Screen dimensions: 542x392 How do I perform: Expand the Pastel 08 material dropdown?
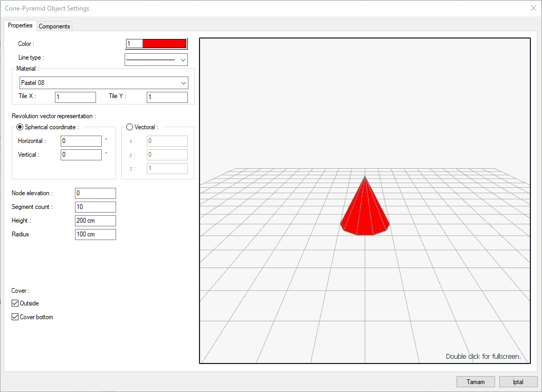pos(104,83)
